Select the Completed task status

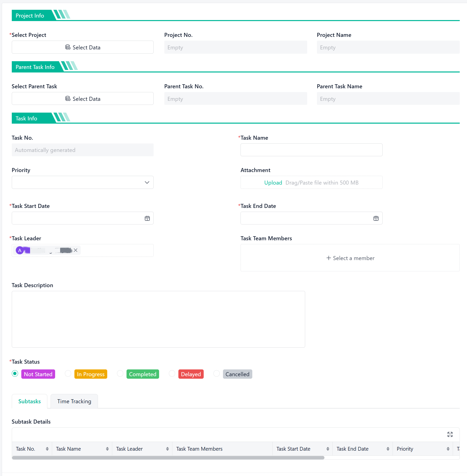coord(120,374)
